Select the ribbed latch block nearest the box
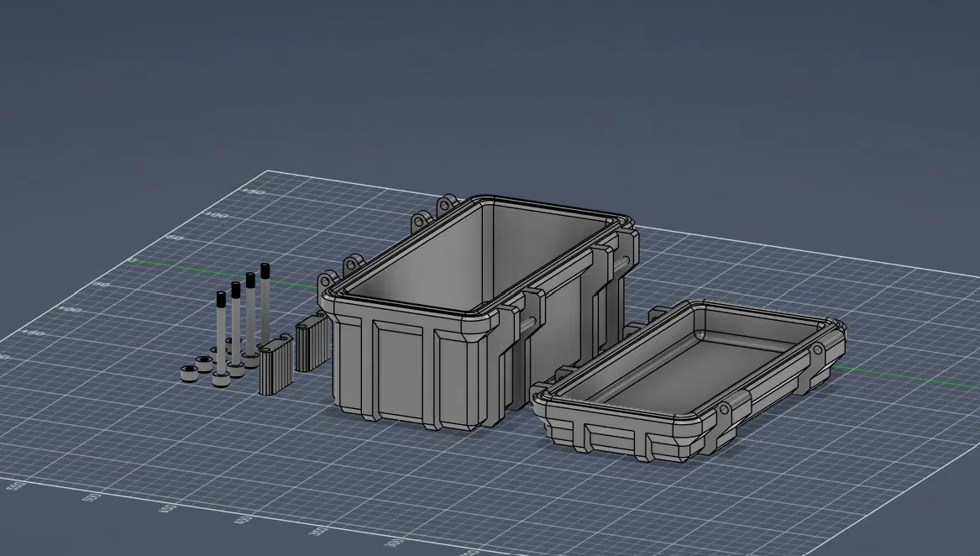The height and width of the screenshot is (556, 980). [x=312, y=343]
